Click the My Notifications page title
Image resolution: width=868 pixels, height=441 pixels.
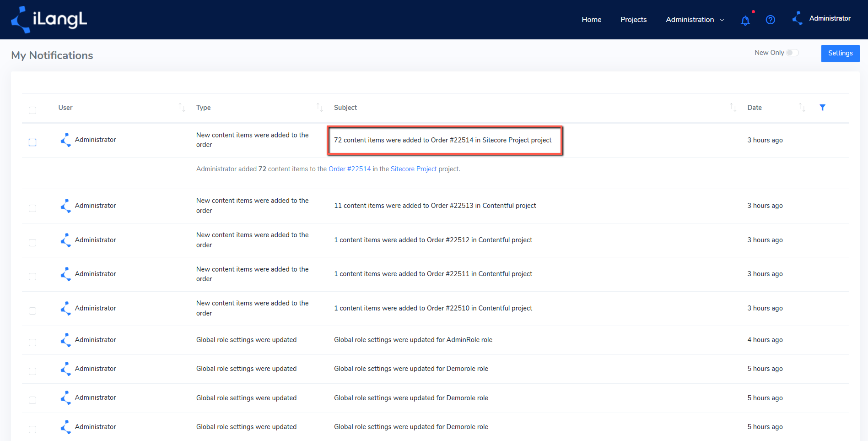pos(52,55)
